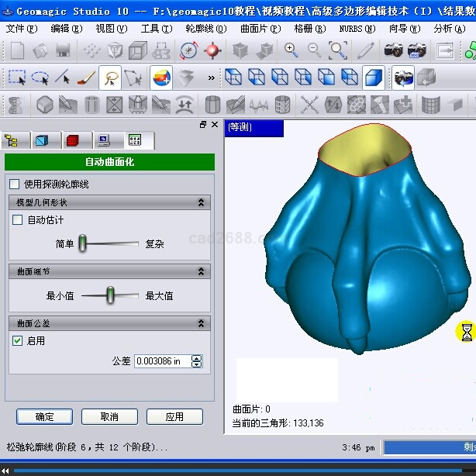The height and width of the screenshot is (476, 476).
Task: Click the 曲面细节 slider handle
Action: [110, 295]
